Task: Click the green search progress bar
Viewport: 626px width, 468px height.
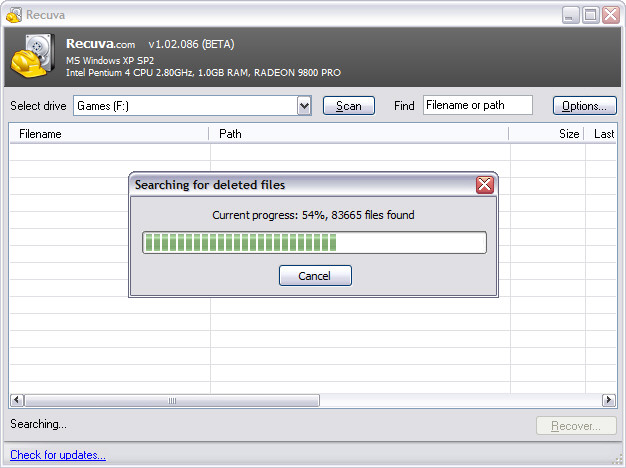Action: [314, 242]
